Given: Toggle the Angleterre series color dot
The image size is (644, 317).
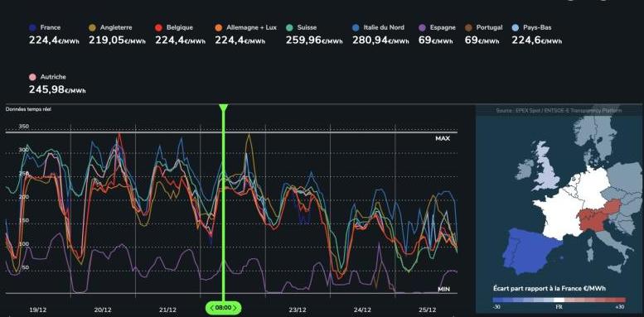Looking at the screenshot, I should 92,28.
